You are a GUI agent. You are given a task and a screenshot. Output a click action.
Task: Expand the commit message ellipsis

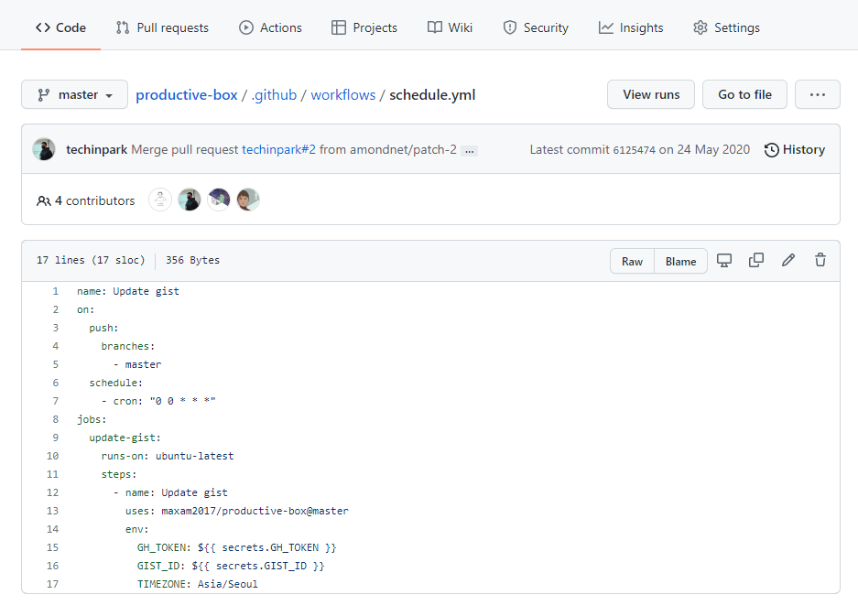(x=470, y=151)
